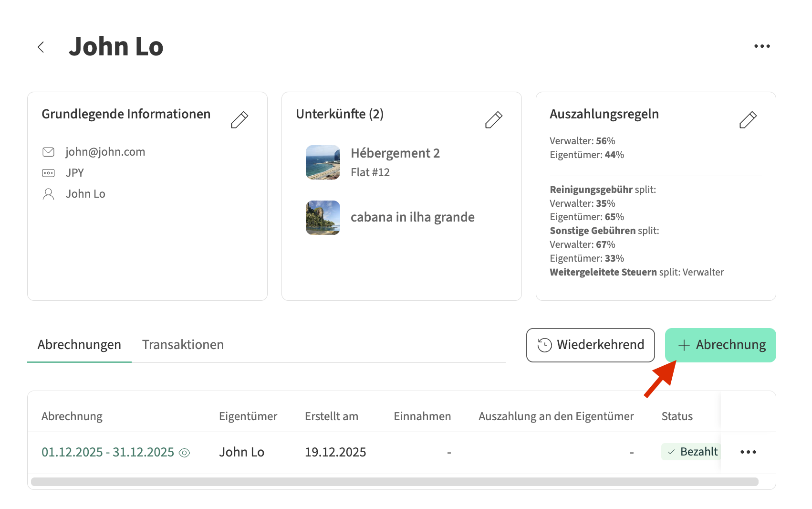Open the cabana in ilha grande thumbnail
The width and height of the screenshot is (812, 509).
pos(323,218)
